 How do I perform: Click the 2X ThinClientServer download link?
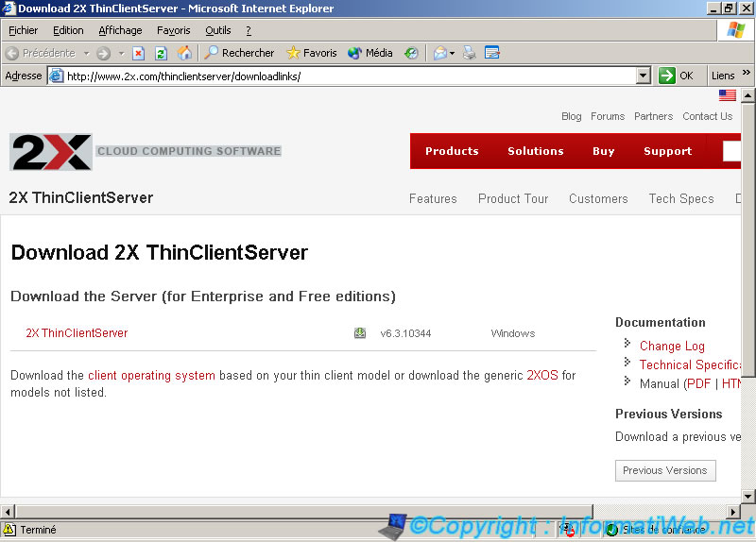(77, 333)
